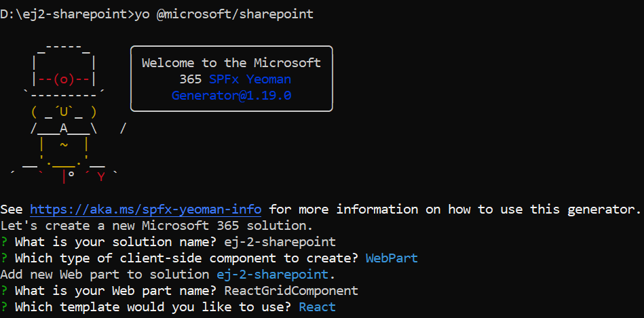The width and height of the screenshot is (644, 318).
Task: Click the 'WebPart' component type answer
Action: point(392,258)
